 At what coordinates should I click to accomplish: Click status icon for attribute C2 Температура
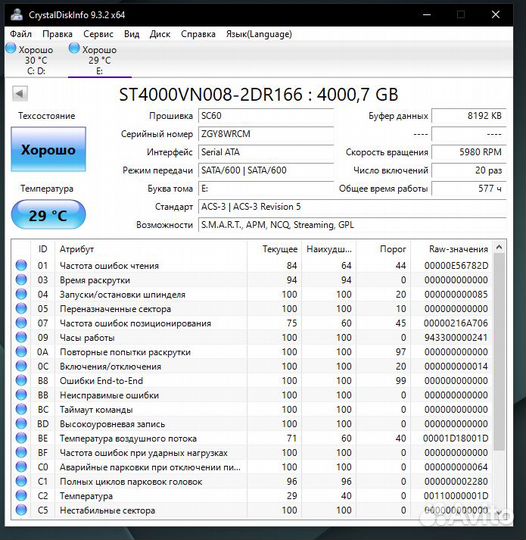point(21,496)
